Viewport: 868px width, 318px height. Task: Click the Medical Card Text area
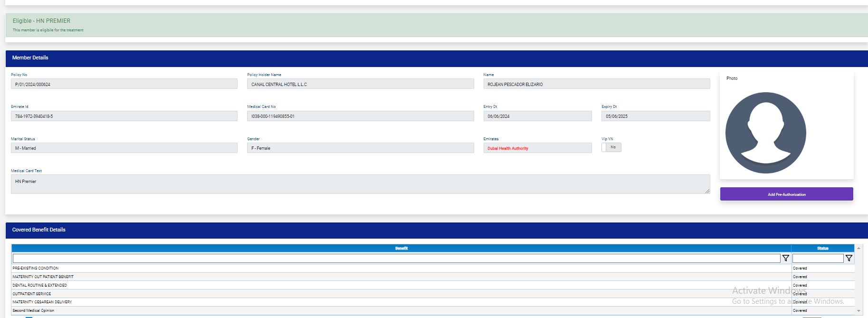coord(360,184)
